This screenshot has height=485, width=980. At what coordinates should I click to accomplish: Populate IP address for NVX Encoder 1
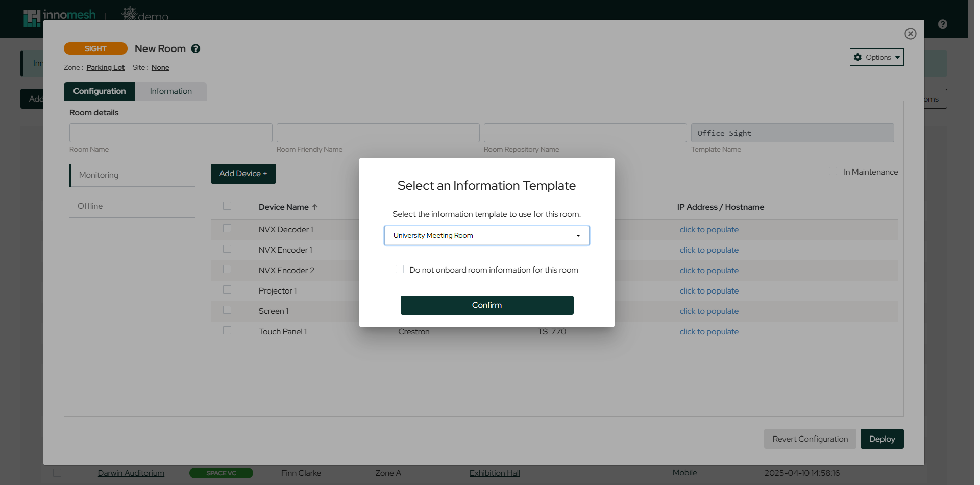(709, 250)
